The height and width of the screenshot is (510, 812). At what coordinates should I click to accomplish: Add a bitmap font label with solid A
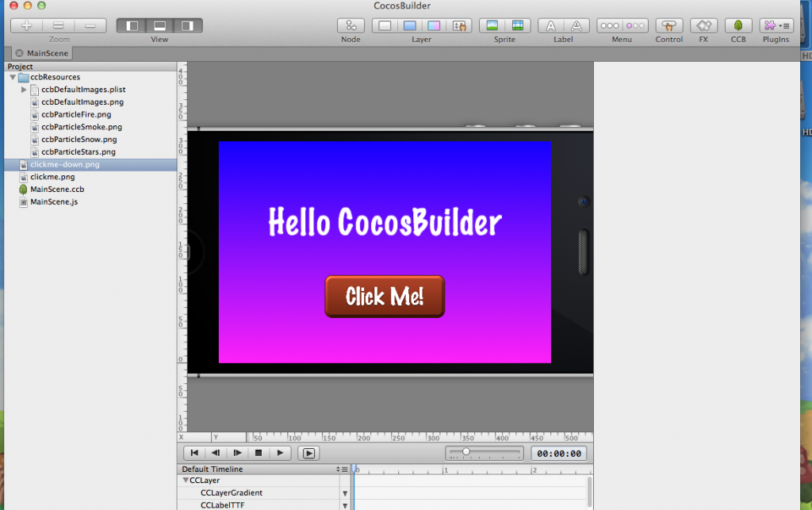point(551,25)
